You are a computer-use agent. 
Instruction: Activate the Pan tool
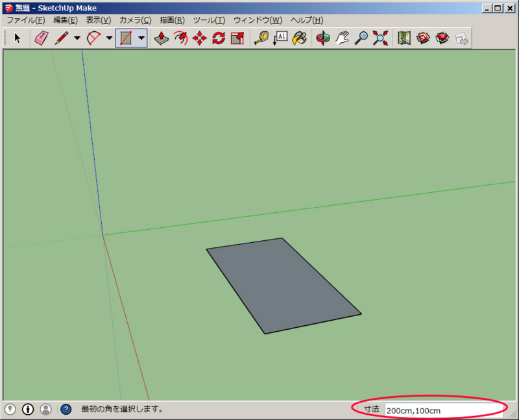click(342, 39)
